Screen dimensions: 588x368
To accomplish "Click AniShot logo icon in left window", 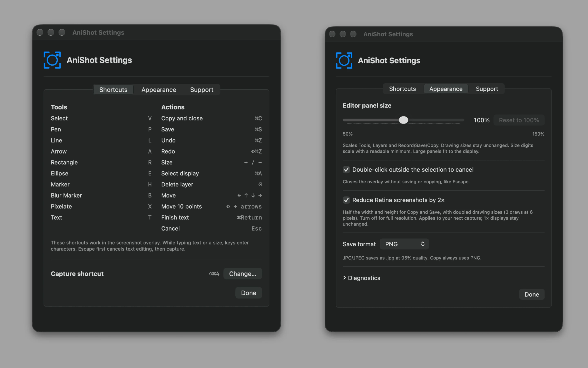I will click(x=52, y=60).
